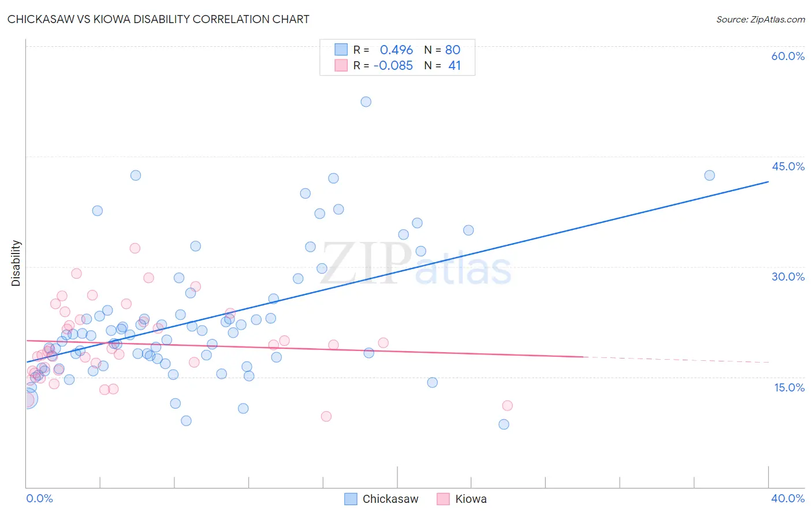
Task: Click the 45.0% y-axis label
Action: coord(788,166)
